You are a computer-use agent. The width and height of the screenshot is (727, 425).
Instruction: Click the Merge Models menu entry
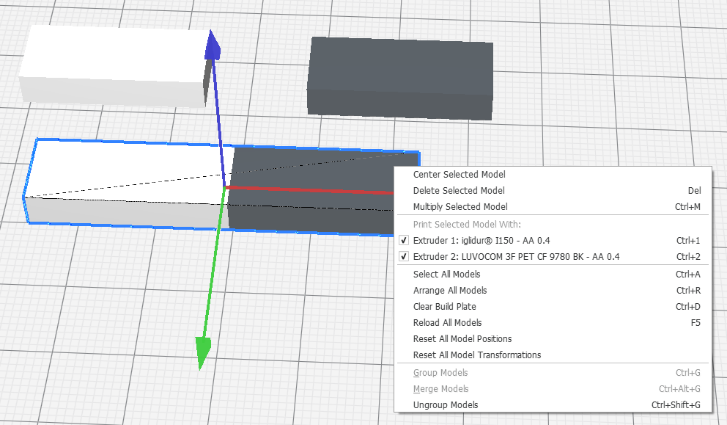coord(441,388)
